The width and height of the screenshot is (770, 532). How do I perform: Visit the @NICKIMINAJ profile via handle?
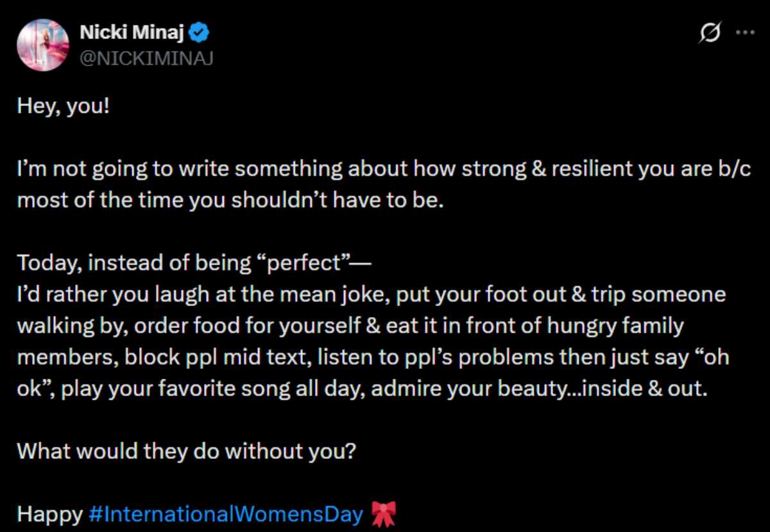(147, 58)
